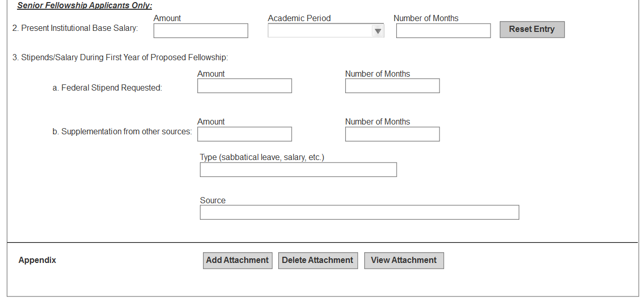The width and height of the screenshot is (644, 300).
Task: Click Supplementation Number of Months input box
Action: pos(392,134)
